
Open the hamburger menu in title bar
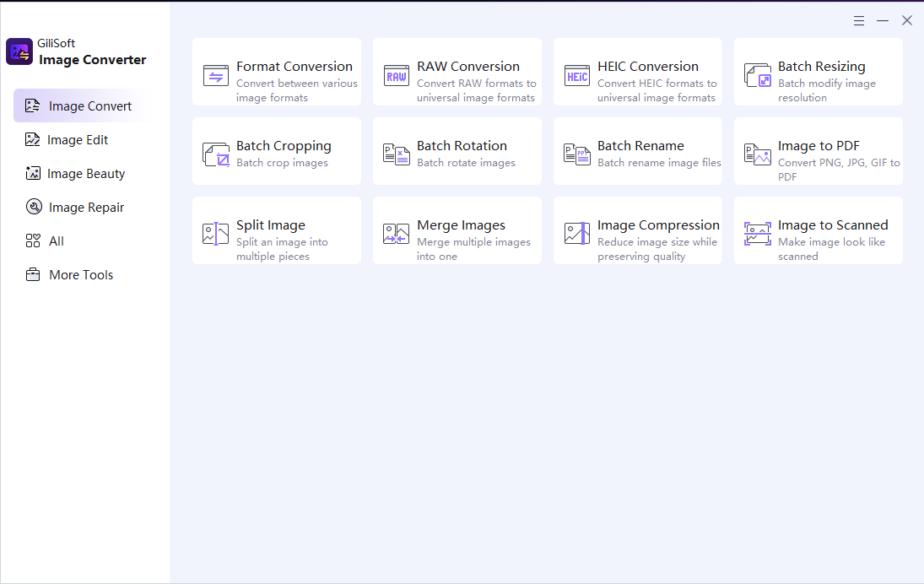point(859,20)
